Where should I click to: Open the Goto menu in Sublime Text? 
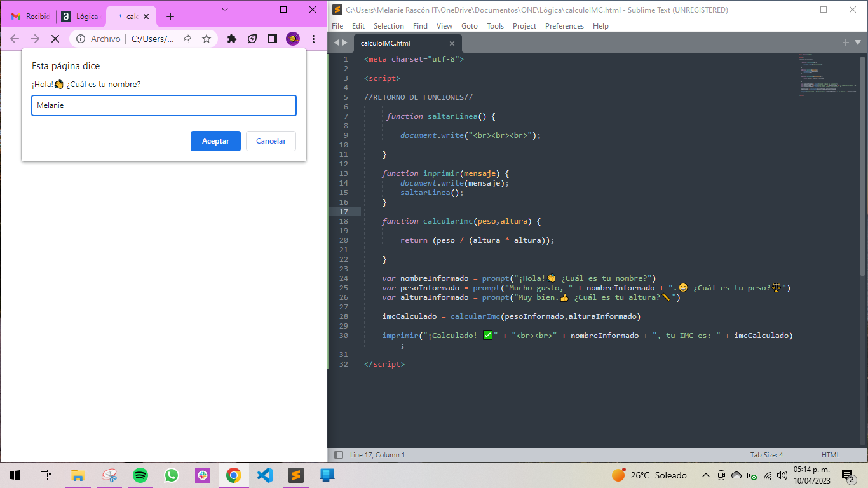pos(470,26)
